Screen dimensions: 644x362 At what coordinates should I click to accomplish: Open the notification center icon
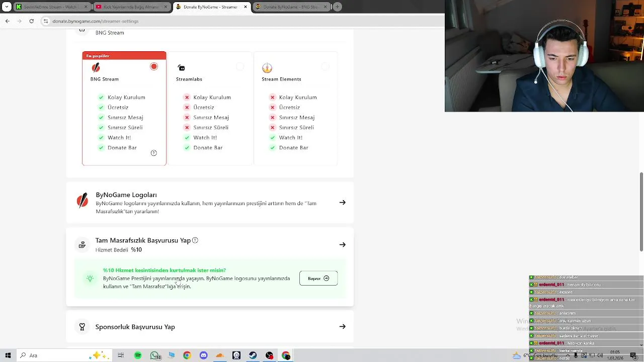[633, 355]
